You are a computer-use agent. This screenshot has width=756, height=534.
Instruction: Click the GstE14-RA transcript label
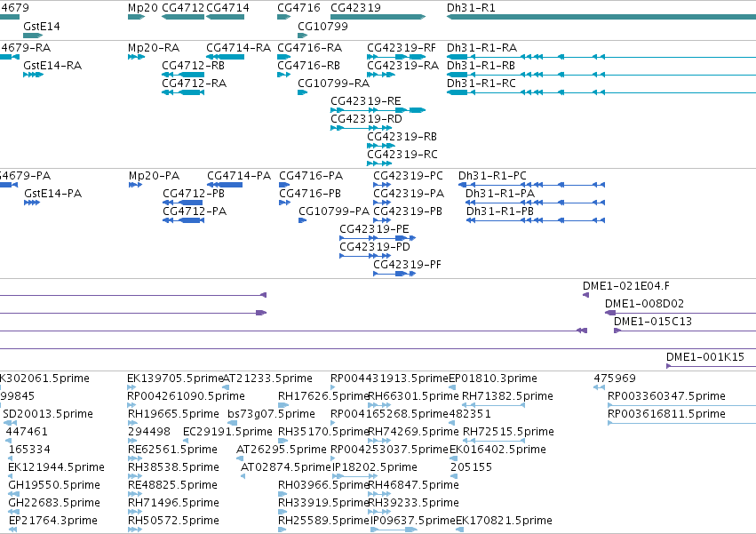click(x=52, y=66)
